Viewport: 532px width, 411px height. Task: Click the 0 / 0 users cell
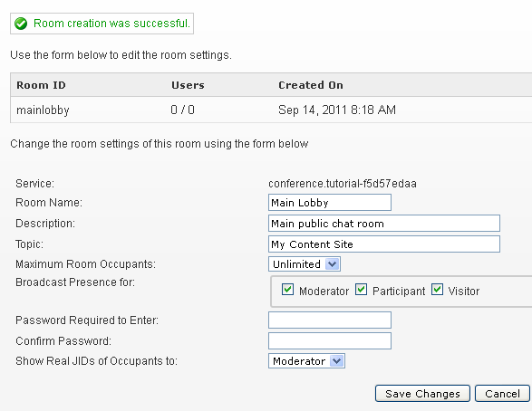[x=182, y=110]
